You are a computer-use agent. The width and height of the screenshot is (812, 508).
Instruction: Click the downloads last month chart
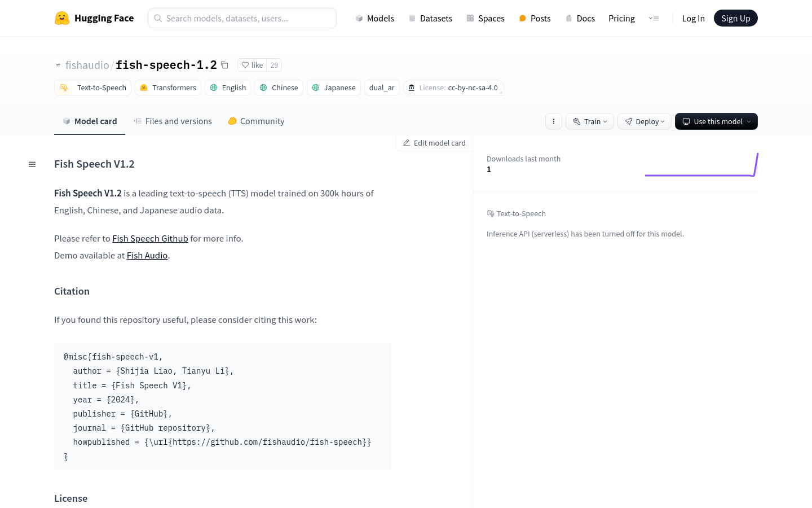click(x=701, y=165)
